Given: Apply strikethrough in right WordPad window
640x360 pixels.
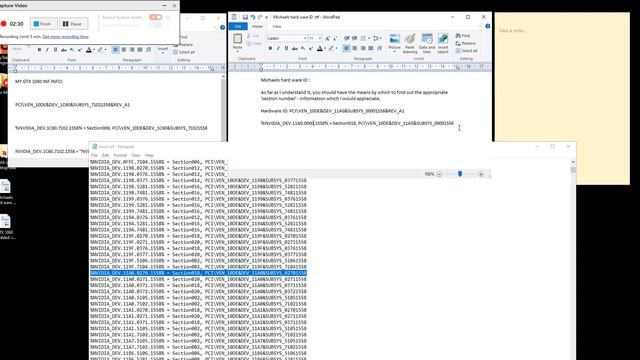Looking at the screenshot, I should pyautogui.click(x=295, y=49).
